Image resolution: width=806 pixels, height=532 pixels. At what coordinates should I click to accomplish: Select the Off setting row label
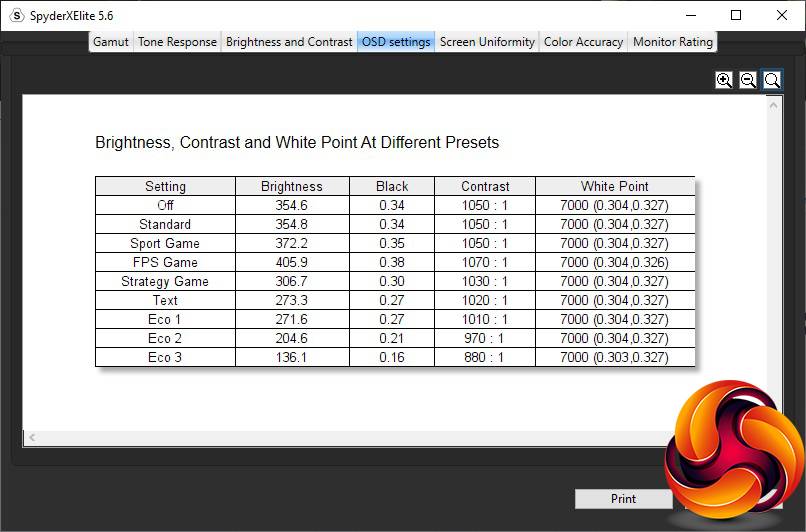(166, 205)
